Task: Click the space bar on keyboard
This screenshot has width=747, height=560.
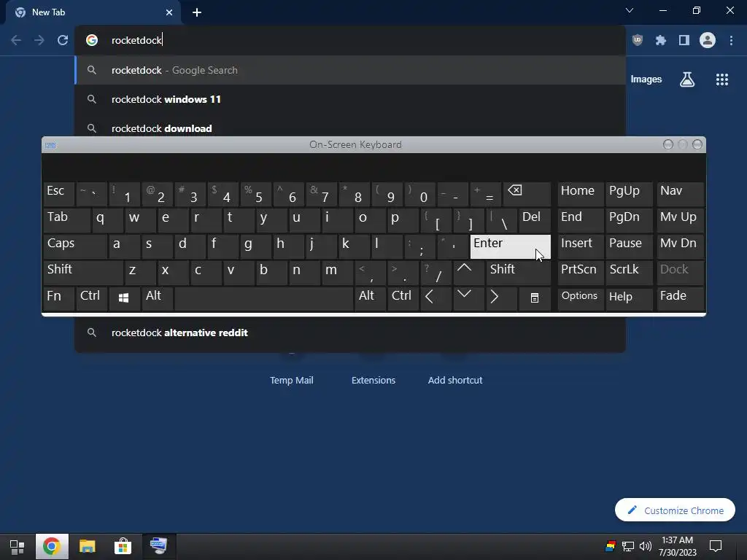Action: pos(264,298)
